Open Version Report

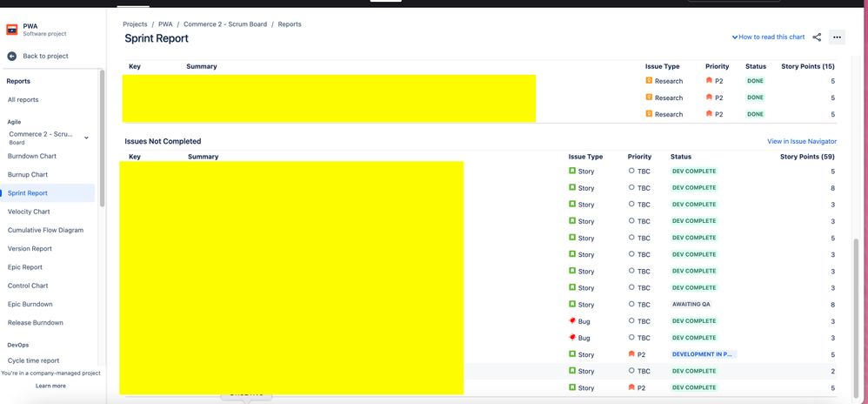[x=30, y=249]
